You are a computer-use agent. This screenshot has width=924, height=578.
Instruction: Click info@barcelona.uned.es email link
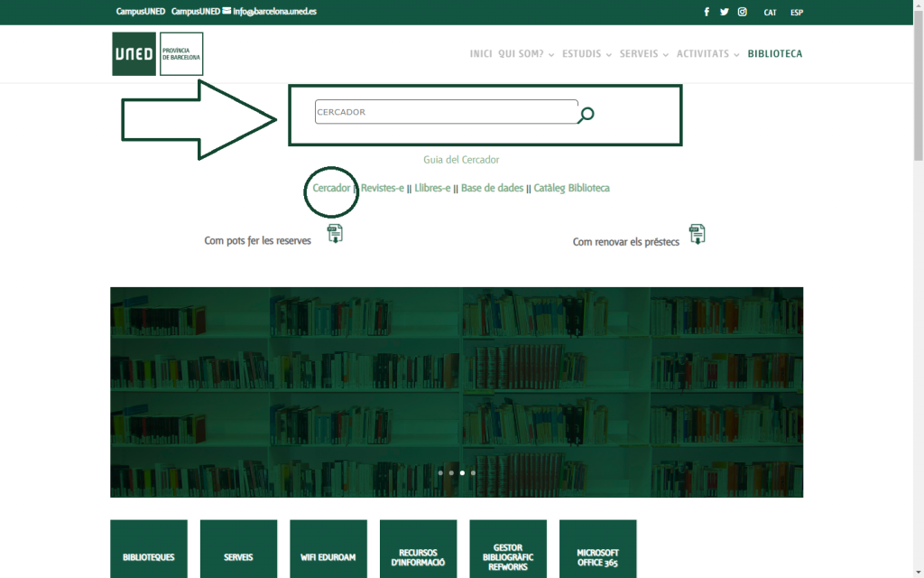[274, 11]
